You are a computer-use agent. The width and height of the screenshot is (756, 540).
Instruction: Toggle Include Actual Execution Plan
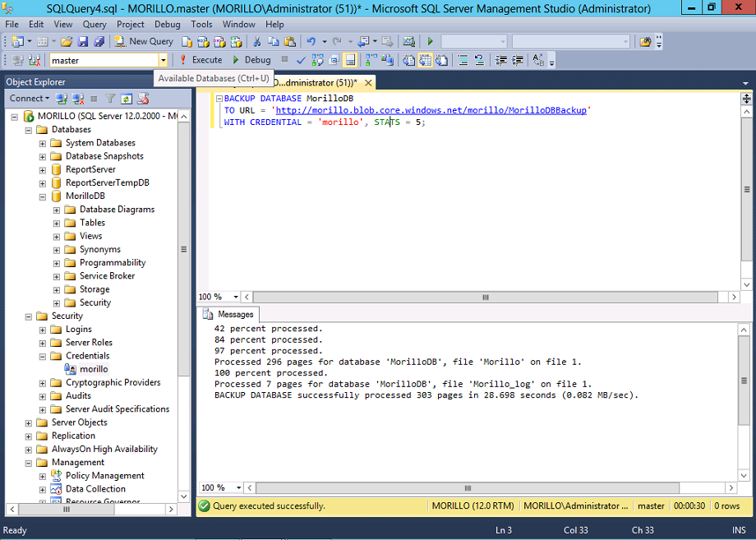tap(371, 60)
